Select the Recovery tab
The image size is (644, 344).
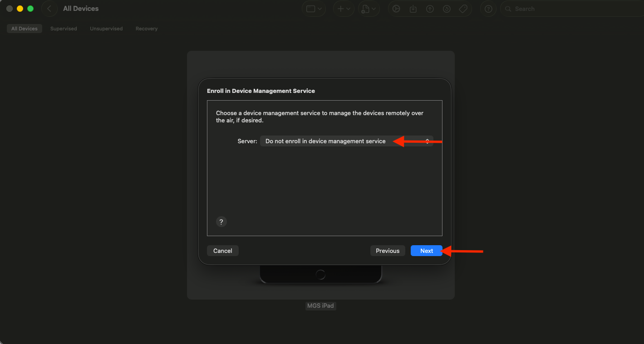pyautogui.click(x=147, y=29)
